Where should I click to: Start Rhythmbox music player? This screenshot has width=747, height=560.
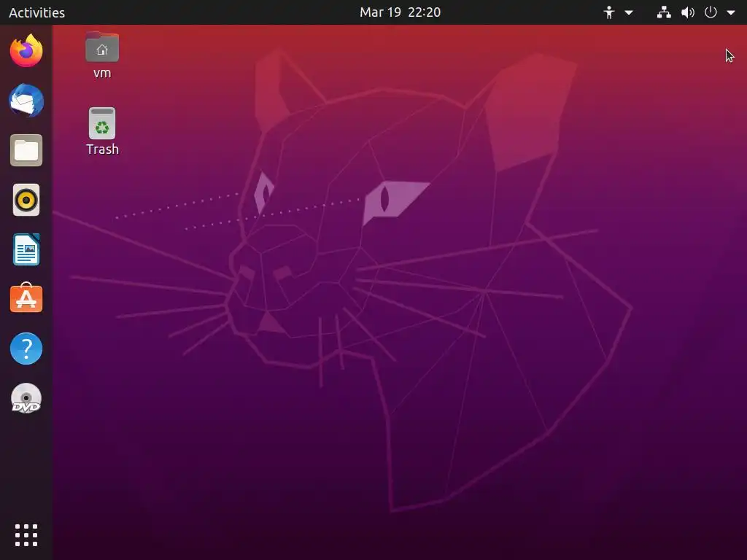(x=26, y=200)
